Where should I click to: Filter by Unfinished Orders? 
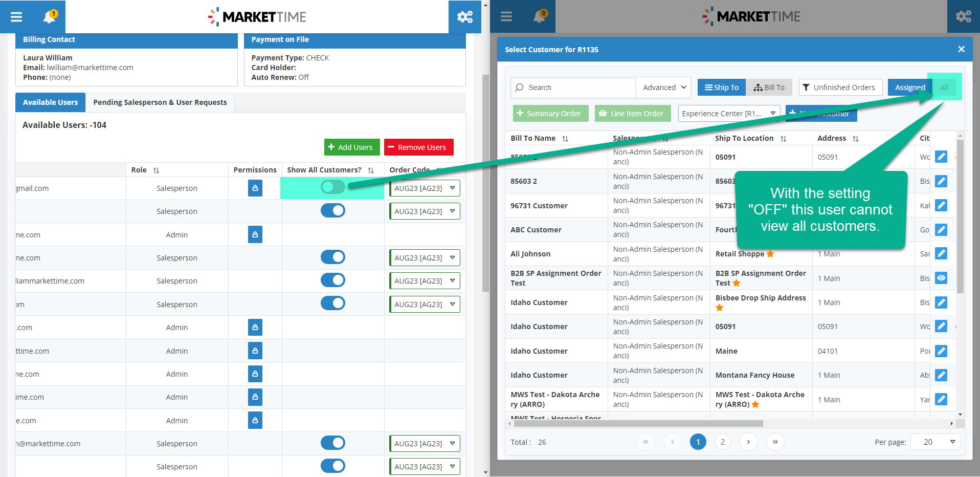click(x=840, y=88)
